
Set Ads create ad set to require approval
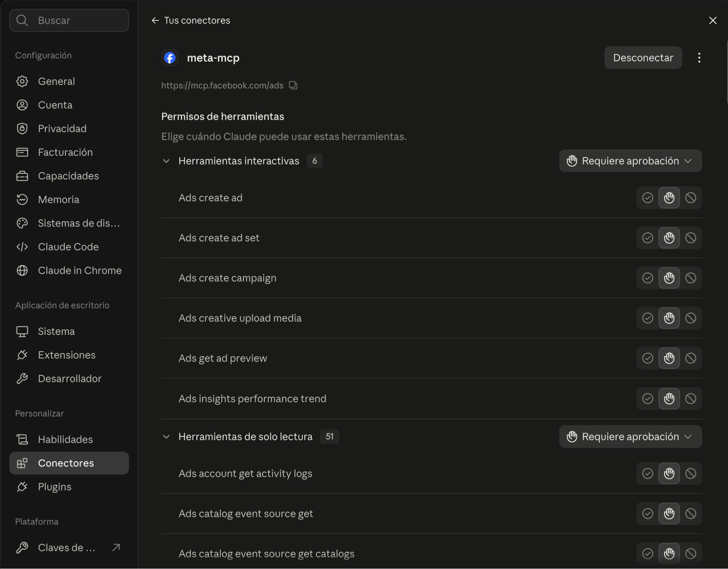pyautogui.click(x=669, y=238)
